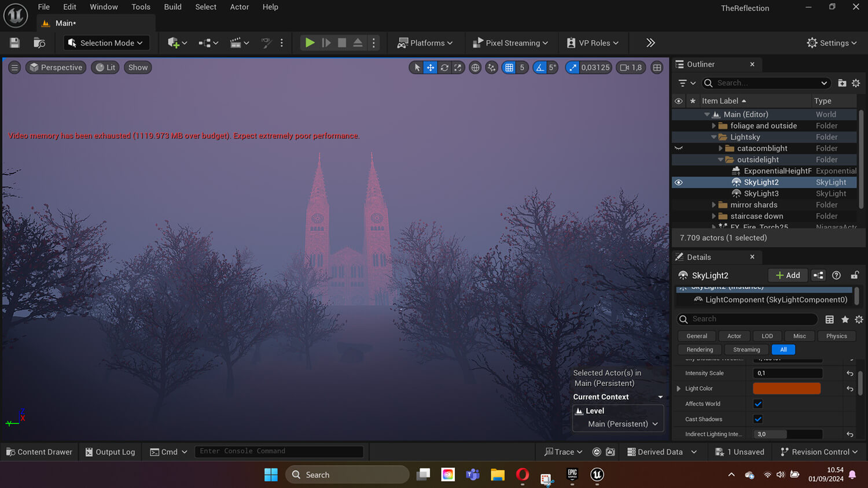Create a new folder in the Outliner
This screenshot has width=868, height=488.
842,83
